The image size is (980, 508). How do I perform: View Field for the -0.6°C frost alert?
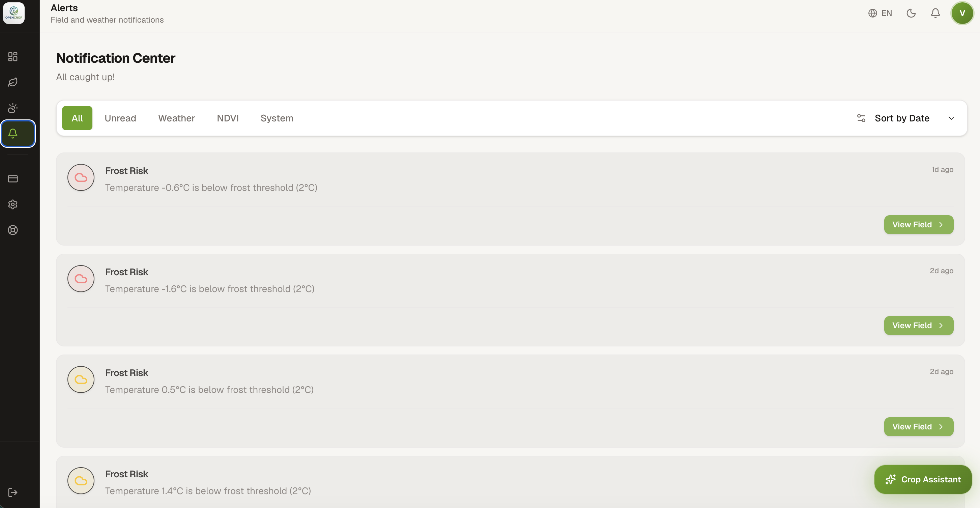pyautogui.click(x=919, y=225)
